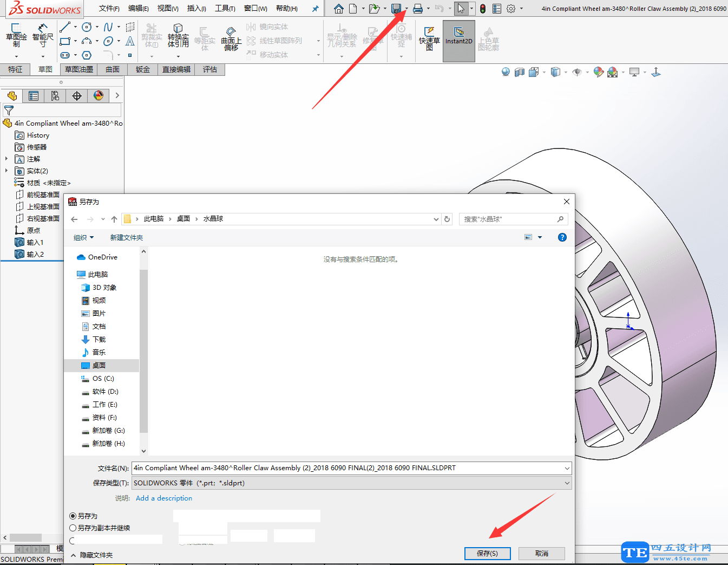This screenshot has height=565, width=728.
Task: Expand the 实体(2) tree node
Action: 6,171
